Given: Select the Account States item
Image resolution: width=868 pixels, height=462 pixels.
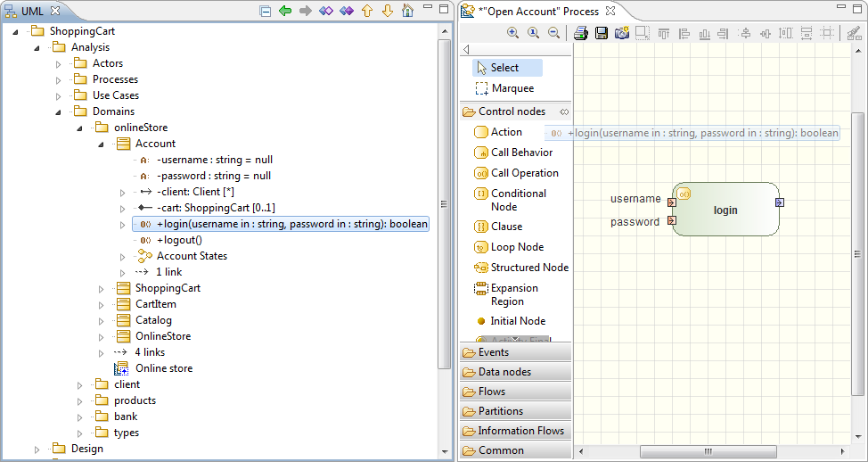Looking at the screenshot, I should point(182,256).
